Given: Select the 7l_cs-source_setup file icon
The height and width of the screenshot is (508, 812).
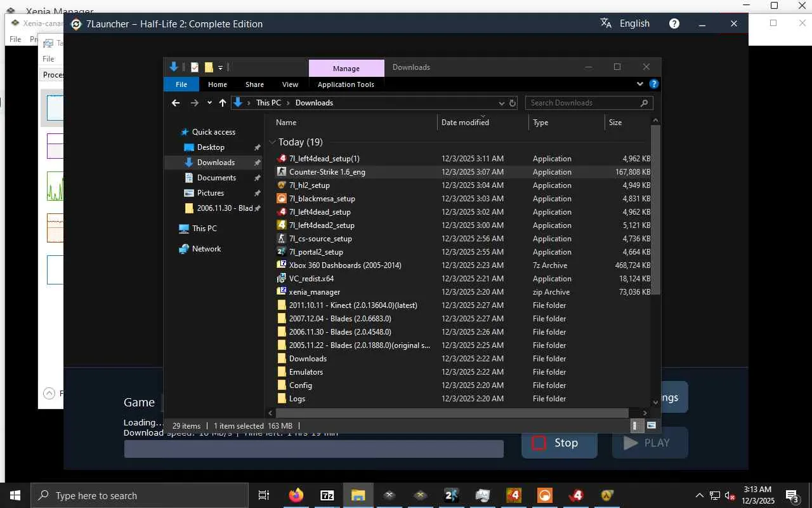Looking at the screenshot, I should pyautogui.click(x=282, y=239).
